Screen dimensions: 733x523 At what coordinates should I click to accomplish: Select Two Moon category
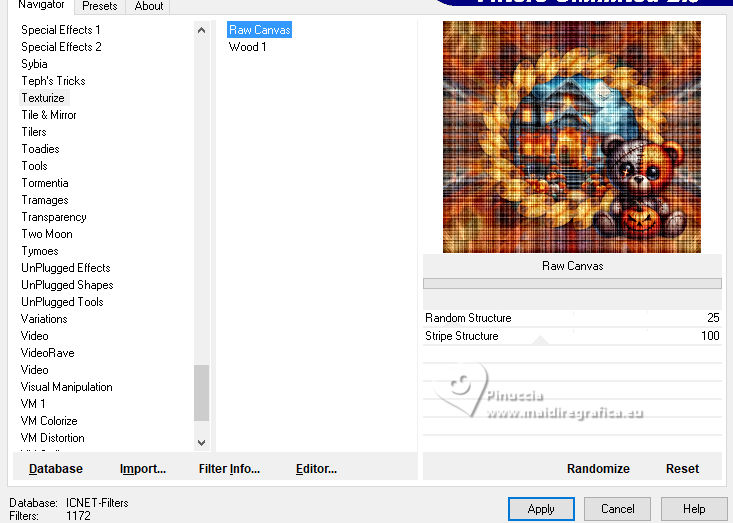point(47,234)
